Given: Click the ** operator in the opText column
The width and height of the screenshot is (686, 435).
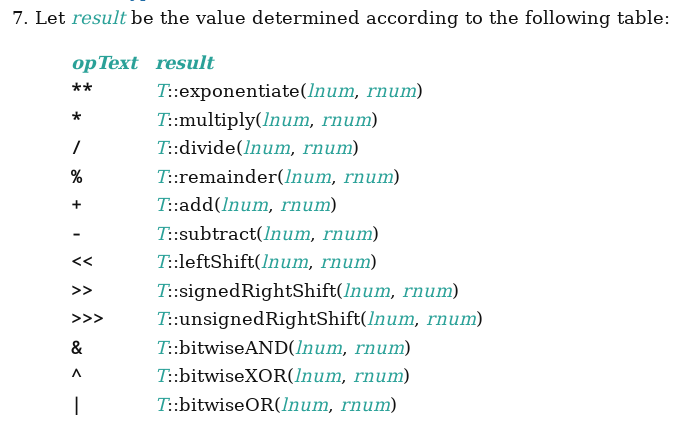Looking at the screenshot, I should point(82,92).
